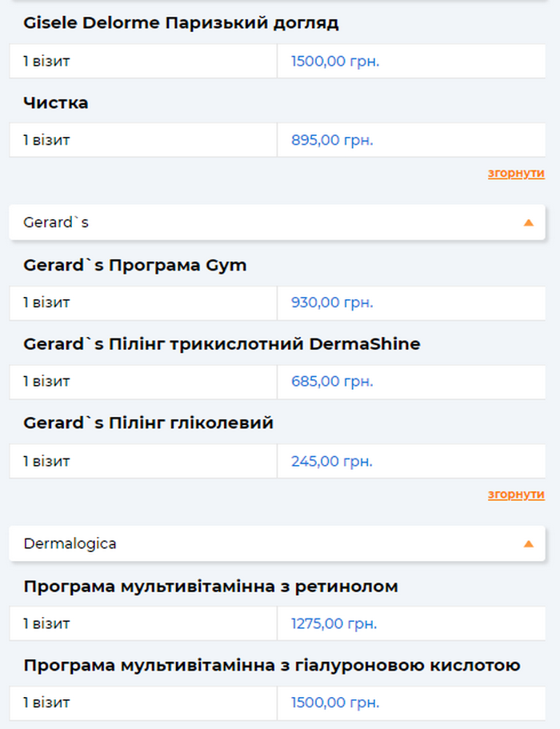Click 'Програма мультивітамінна з ретинолом' title
The height and width of the screenshot is (729, 560).
pos(210,587)
